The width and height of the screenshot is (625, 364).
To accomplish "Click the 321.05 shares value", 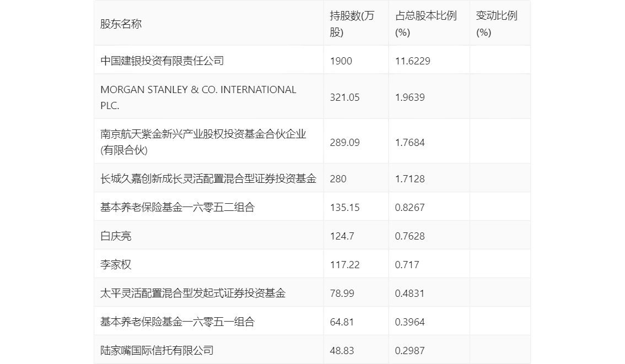I will [345, 97].
